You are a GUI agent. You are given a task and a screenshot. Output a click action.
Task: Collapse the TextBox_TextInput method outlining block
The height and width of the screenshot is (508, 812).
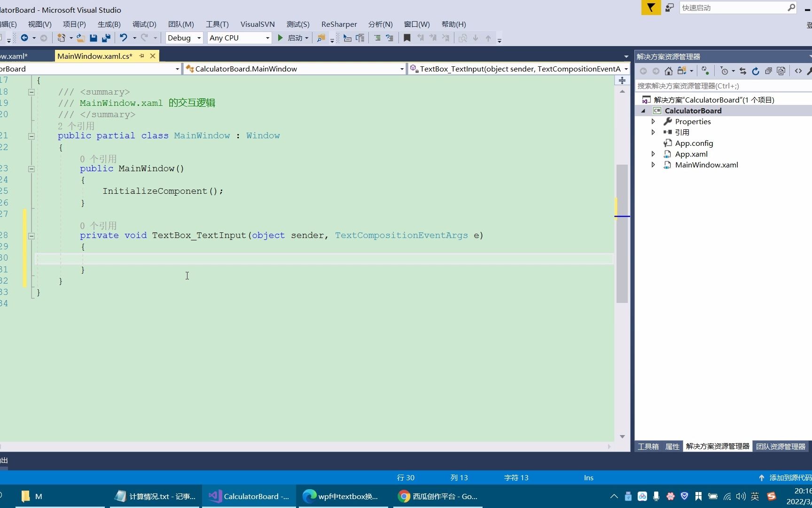pyautogui.click(x=31, y=236)
